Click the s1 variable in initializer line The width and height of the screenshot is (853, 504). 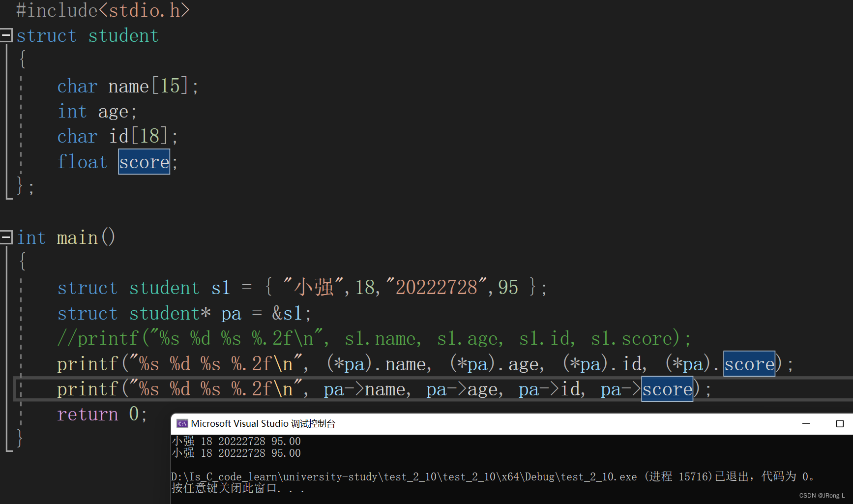221,288
